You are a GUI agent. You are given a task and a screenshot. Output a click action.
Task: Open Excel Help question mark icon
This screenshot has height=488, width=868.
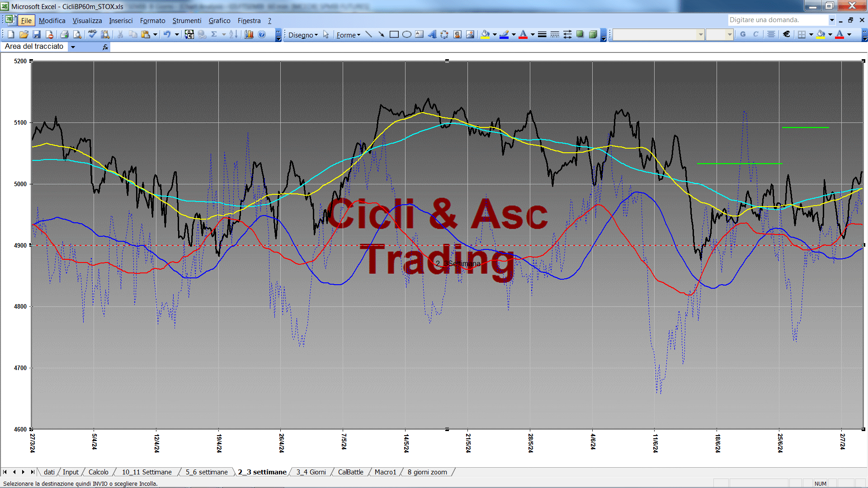point(262,35)
